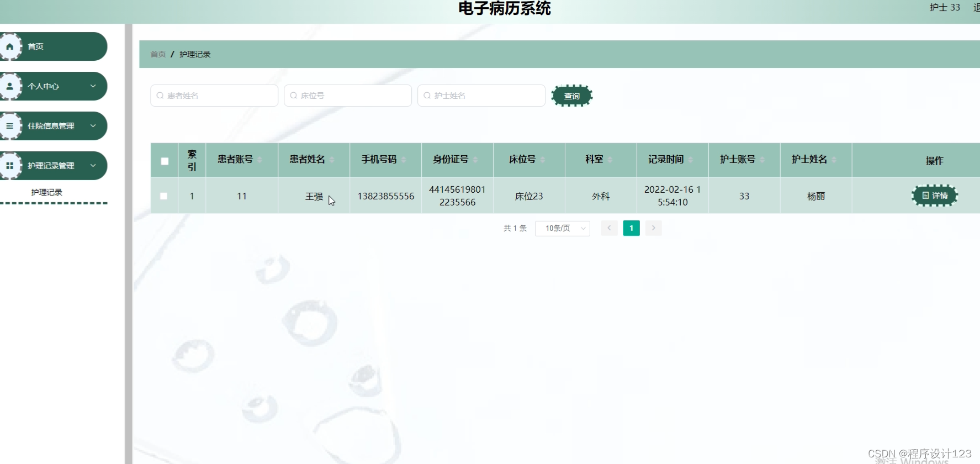
Task: Open 详情 for the 王强 record
Action: [x=934, y=196]
